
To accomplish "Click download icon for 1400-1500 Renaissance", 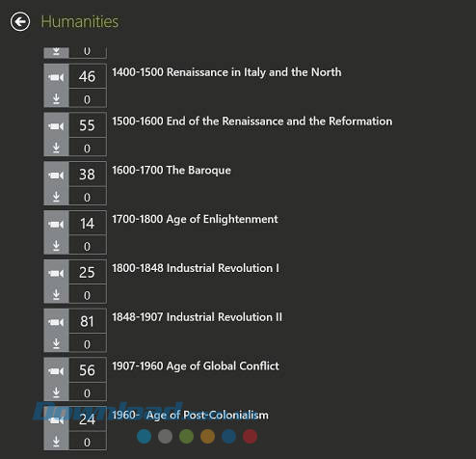I will [x=56, y=99].
